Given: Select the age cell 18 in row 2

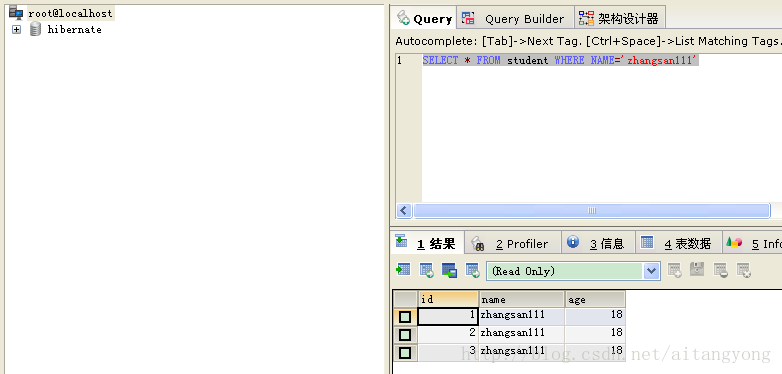Looking at the screenshot, I should pos(595,334).
